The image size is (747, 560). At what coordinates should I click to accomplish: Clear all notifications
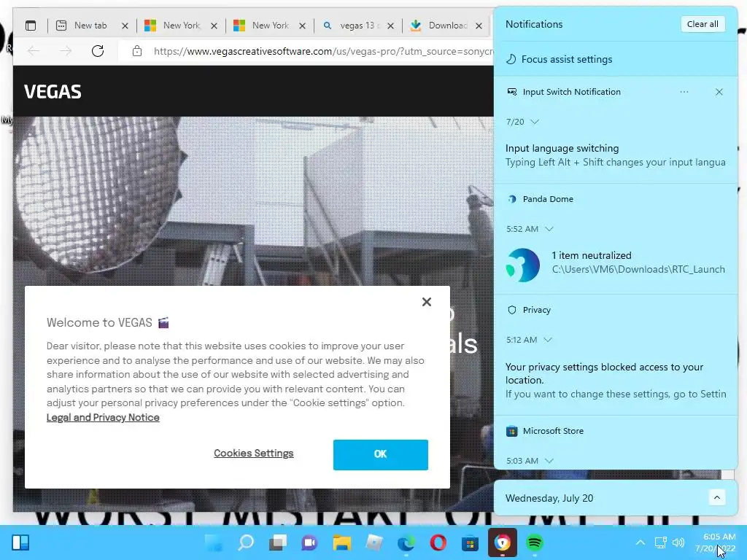pyautogui.click(x=703, y=24)
